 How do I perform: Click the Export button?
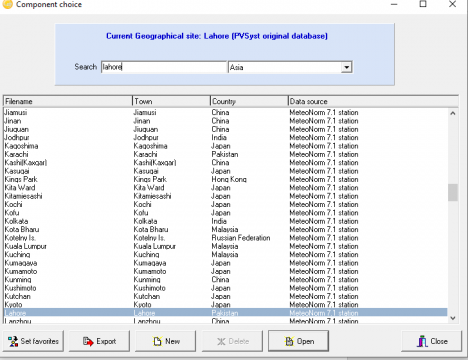99,341
